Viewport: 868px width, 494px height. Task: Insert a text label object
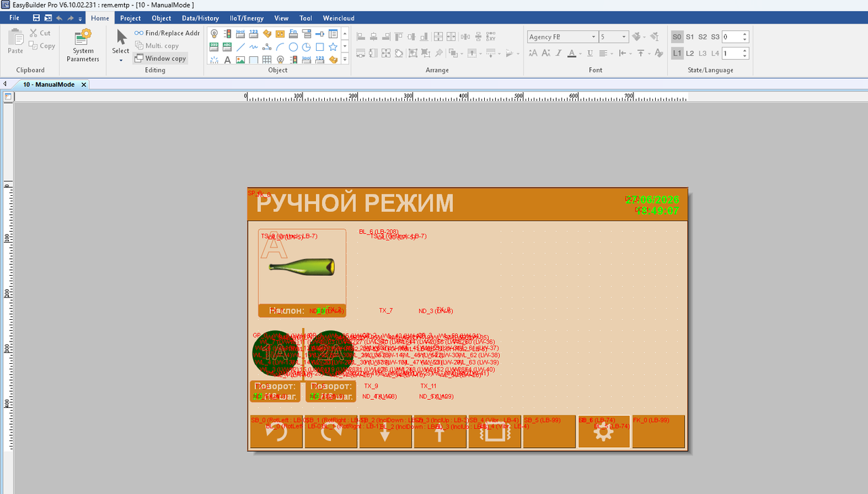(x=227, y=60)
